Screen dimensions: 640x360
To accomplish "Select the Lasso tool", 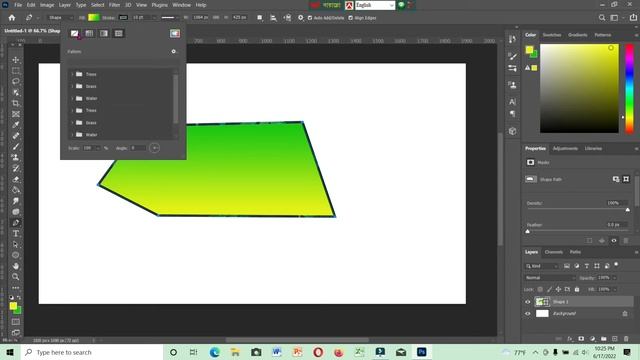I will (16, 81).
